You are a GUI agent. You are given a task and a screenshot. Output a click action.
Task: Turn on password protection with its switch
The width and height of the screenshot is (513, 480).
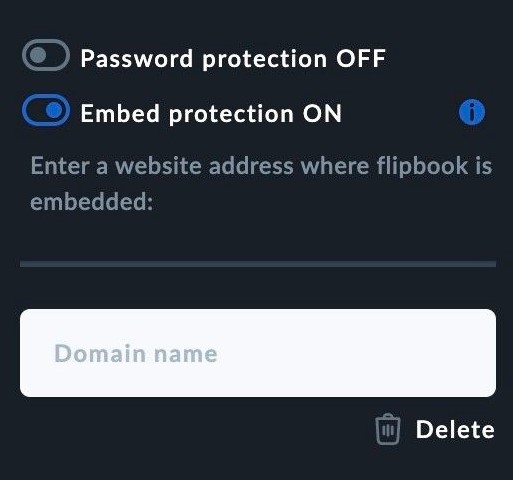46,55
